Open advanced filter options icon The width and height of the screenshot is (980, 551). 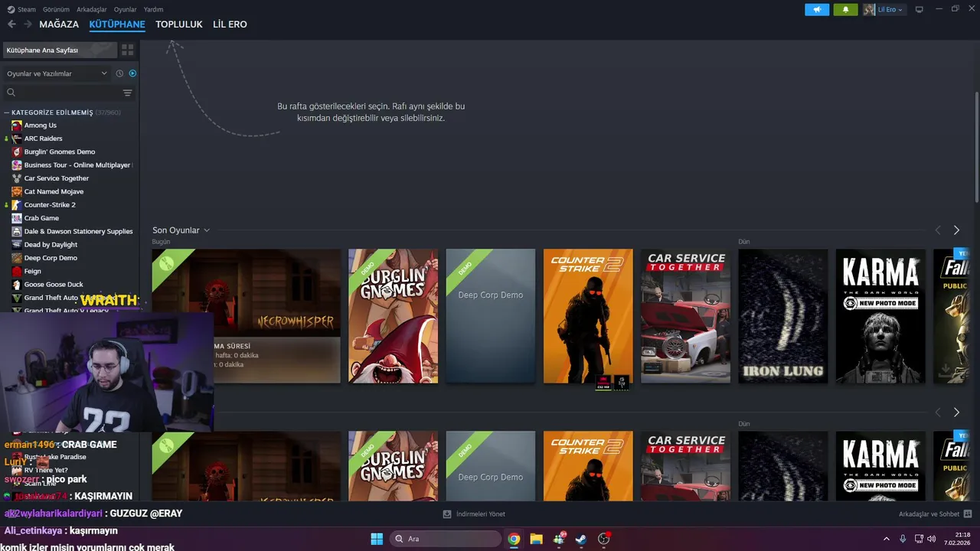(x=128, y=93)
